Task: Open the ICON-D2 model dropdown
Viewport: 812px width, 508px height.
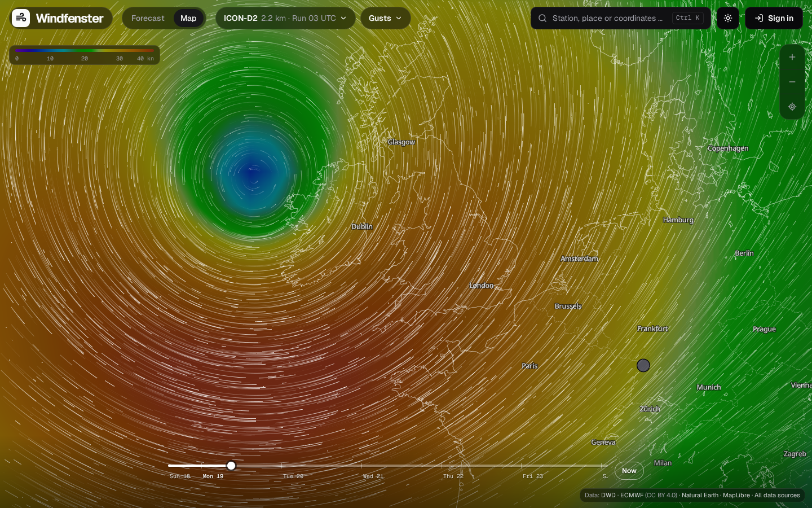Action: point(285,18)
